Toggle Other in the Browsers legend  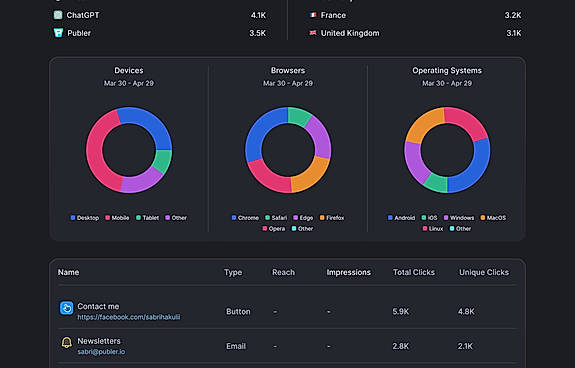303,229
